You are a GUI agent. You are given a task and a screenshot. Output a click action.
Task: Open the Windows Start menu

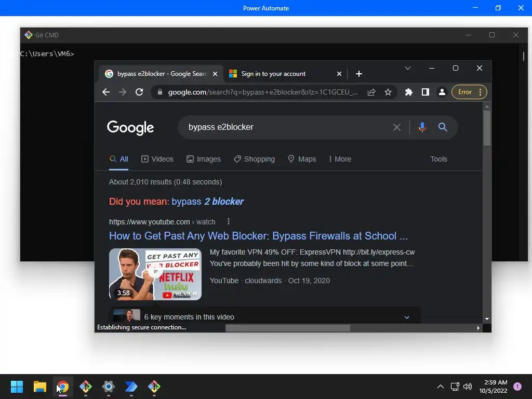click(17, 387)
